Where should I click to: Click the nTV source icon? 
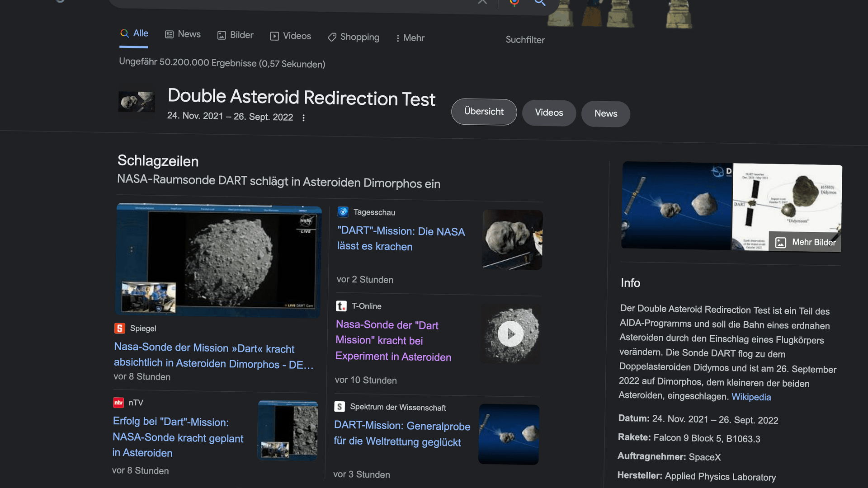pos(118,402)
